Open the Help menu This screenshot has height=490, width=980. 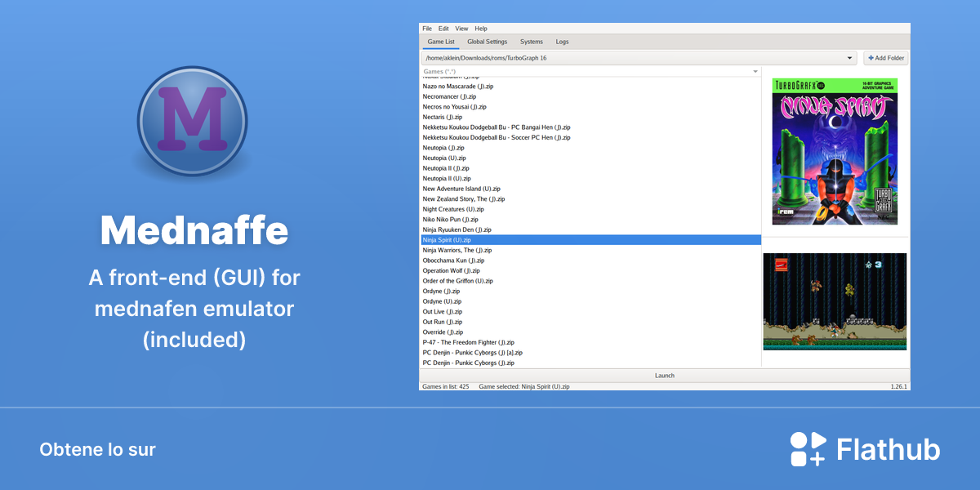tap(481, 29)
